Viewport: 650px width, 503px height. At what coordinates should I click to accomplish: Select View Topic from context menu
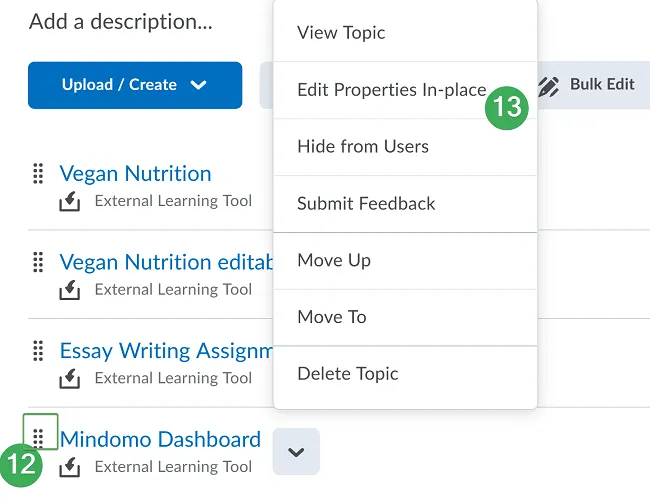pyautogui.click(x=341, y=33)
